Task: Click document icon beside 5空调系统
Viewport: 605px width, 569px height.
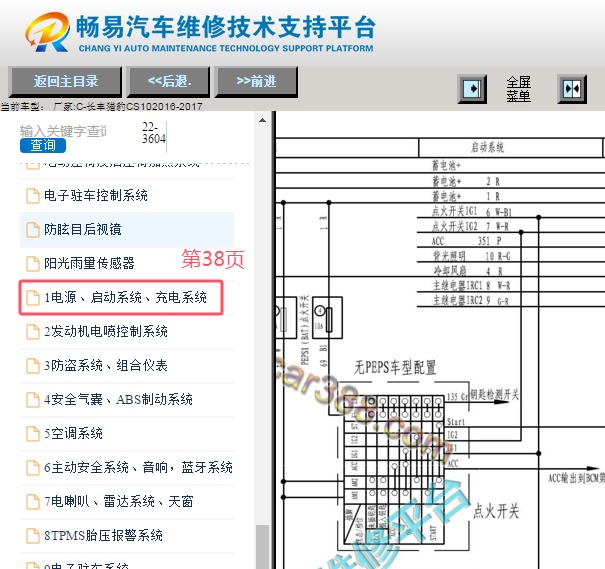Action: pyautogui.click(x=33, y=434)
